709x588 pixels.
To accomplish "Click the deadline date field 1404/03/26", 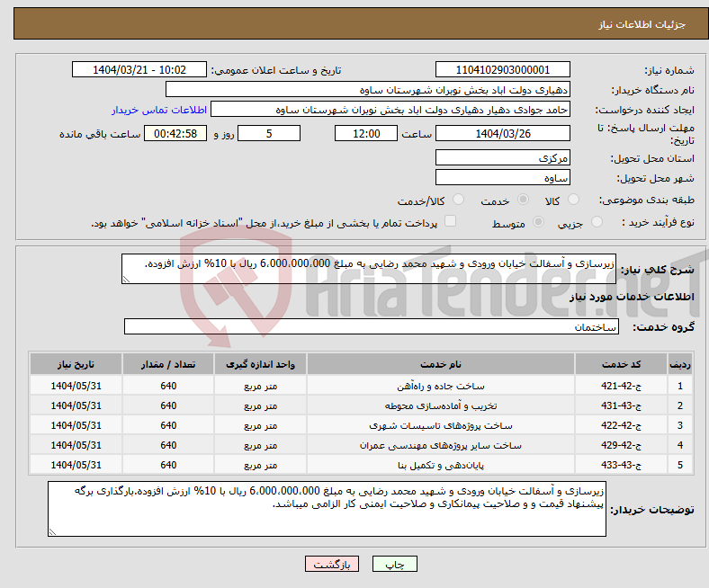I will 502,133.
